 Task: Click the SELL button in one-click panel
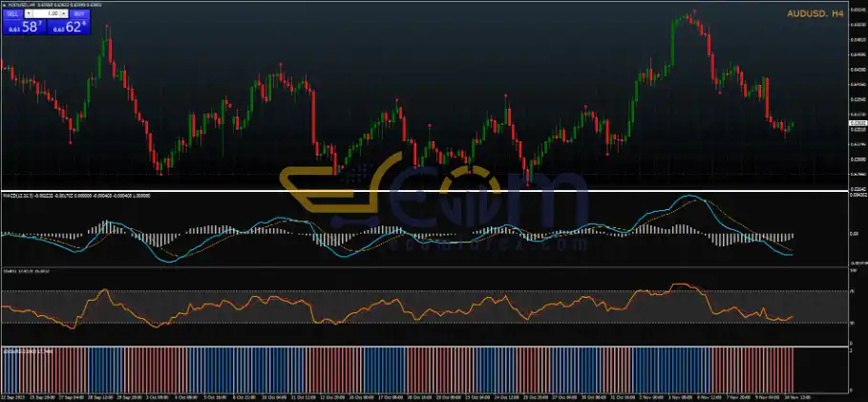coord(12,13)
